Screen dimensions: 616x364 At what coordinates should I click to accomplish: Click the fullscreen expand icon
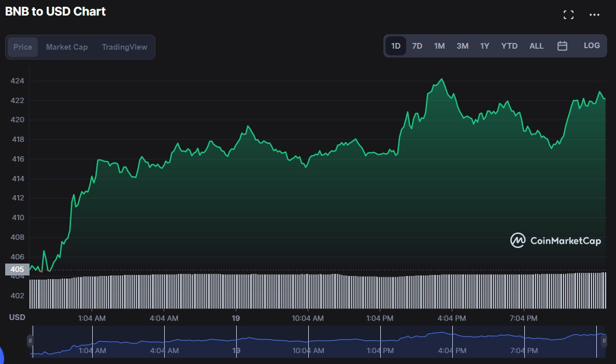point(568,15)
